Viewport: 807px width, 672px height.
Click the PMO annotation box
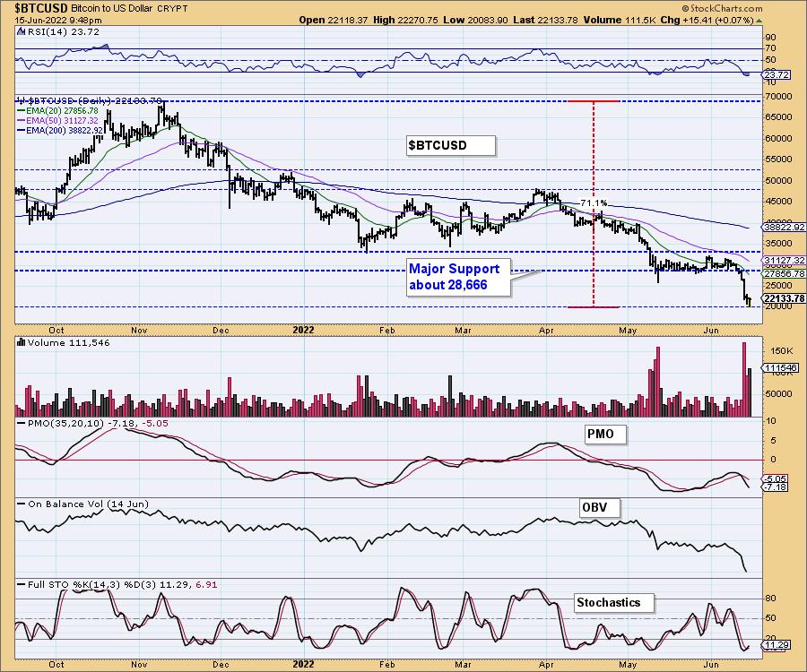point(606,435)
